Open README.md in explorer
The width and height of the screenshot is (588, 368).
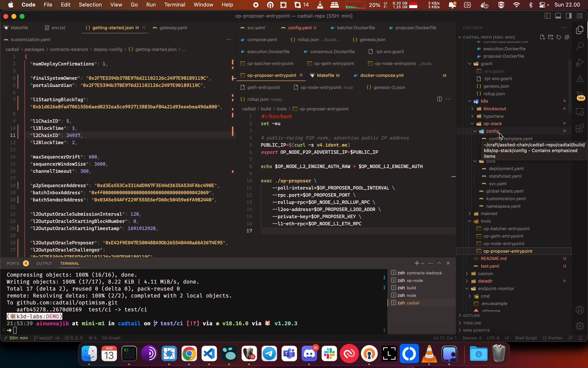coord(494,258)
